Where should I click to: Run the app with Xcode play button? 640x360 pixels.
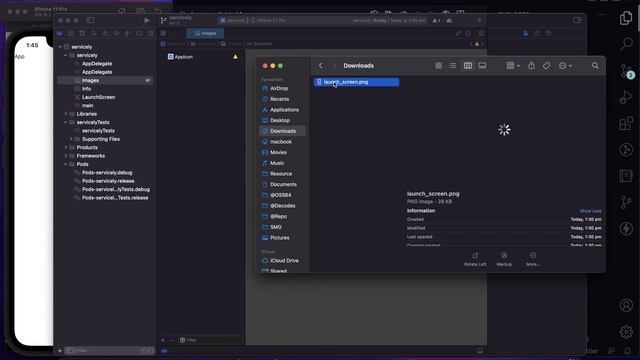pyautogui.click(x=147, y=20)
